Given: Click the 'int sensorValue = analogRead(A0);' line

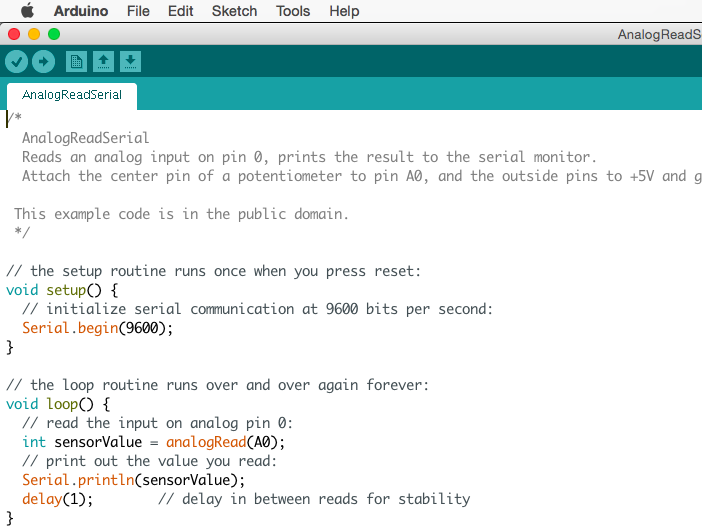Looking at the screenshot, I should point(154,442).
